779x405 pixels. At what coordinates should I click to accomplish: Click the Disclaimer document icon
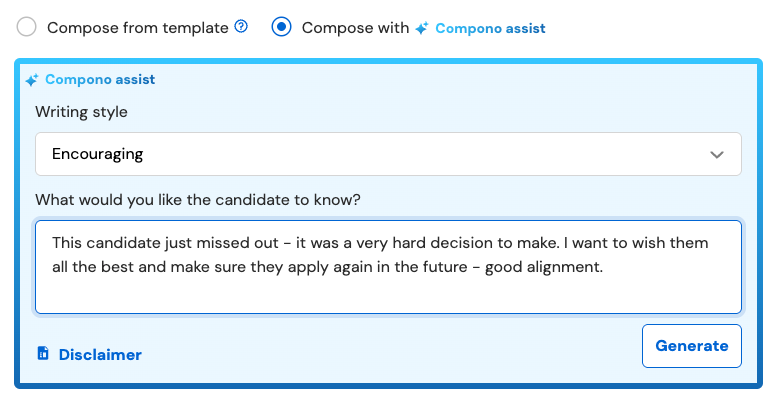pyautogui.click(x=43, y=353)
